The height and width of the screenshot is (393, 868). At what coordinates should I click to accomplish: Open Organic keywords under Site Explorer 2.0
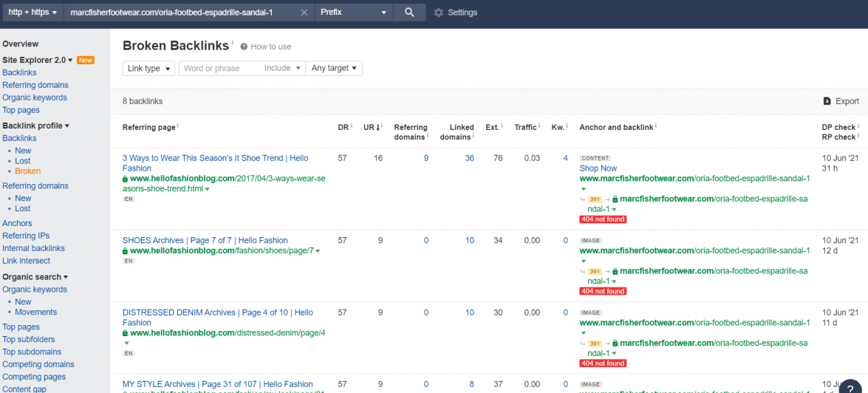[x=34, y=98]
